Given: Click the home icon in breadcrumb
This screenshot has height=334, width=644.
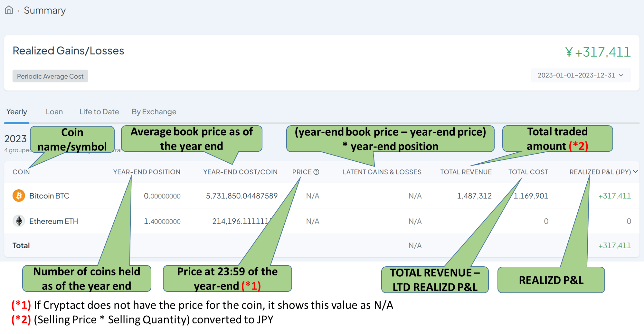Looking at the screenshot, I should click(9, 10).
